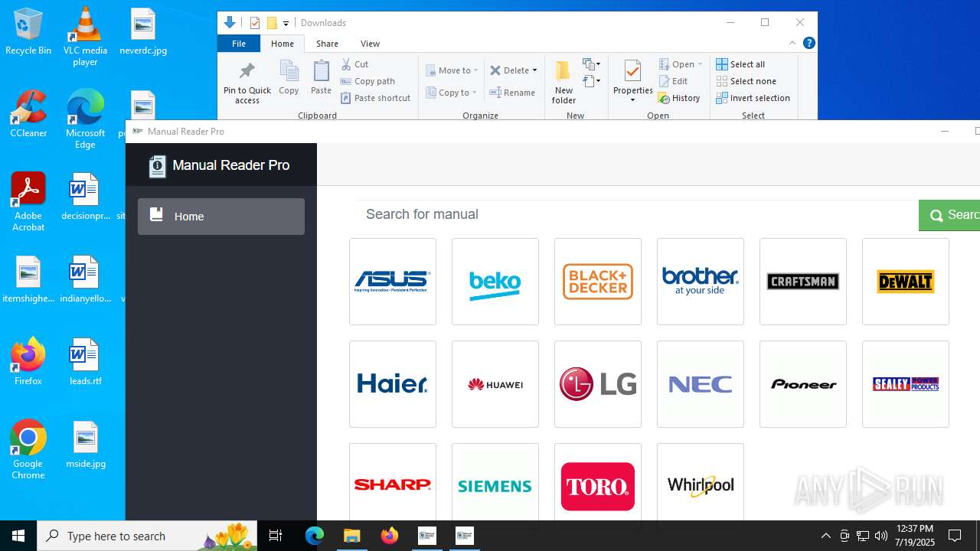Go to Home in Manual Reader sidebar
This screenshot has width=980, height=551.
click(221, 217)
